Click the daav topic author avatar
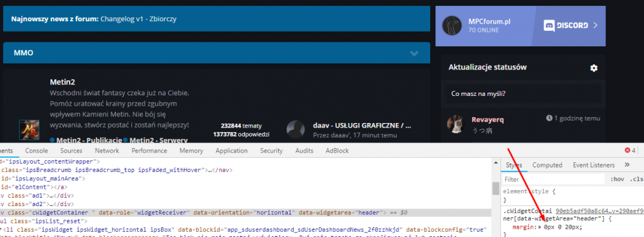 (x=296, y=129)
